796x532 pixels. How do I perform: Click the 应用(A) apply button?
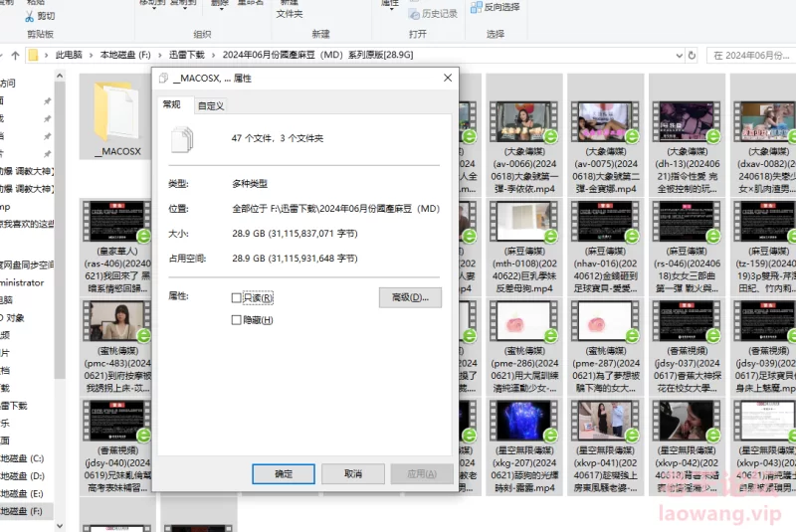(422, 474)
